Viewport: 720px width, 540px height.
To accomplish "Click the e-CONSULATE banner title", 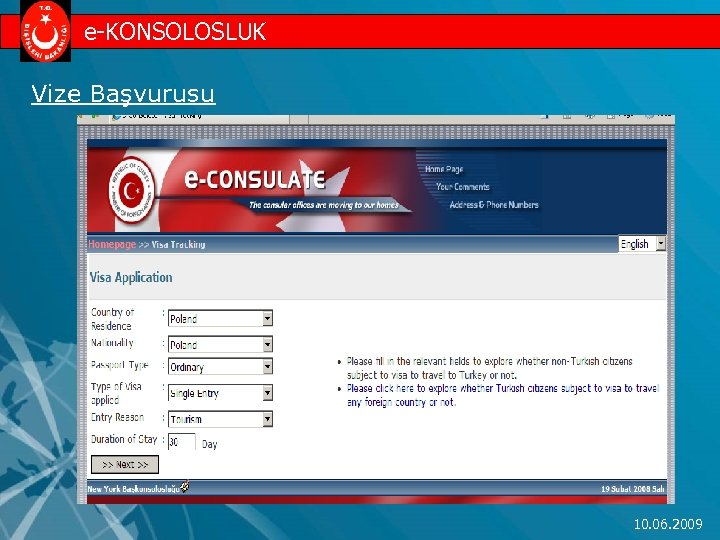I will pyautogui.click(x=255, y=179).
